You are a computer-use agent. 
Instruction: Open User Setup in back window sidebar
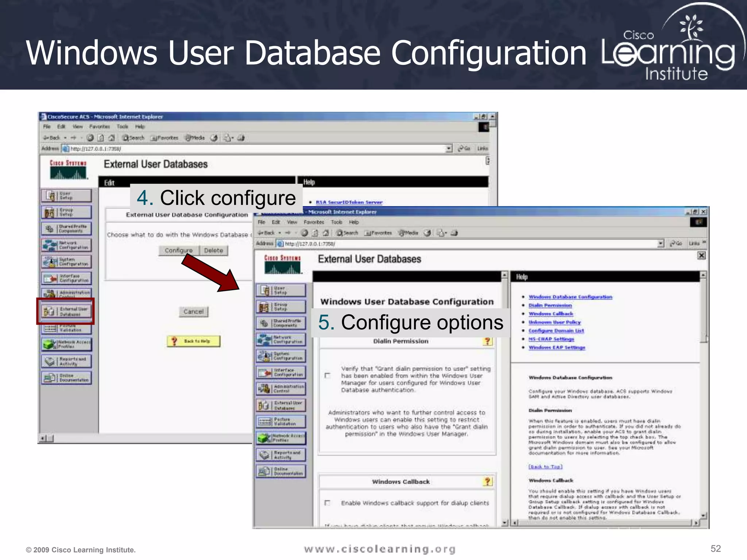click(x=66, y=196)
